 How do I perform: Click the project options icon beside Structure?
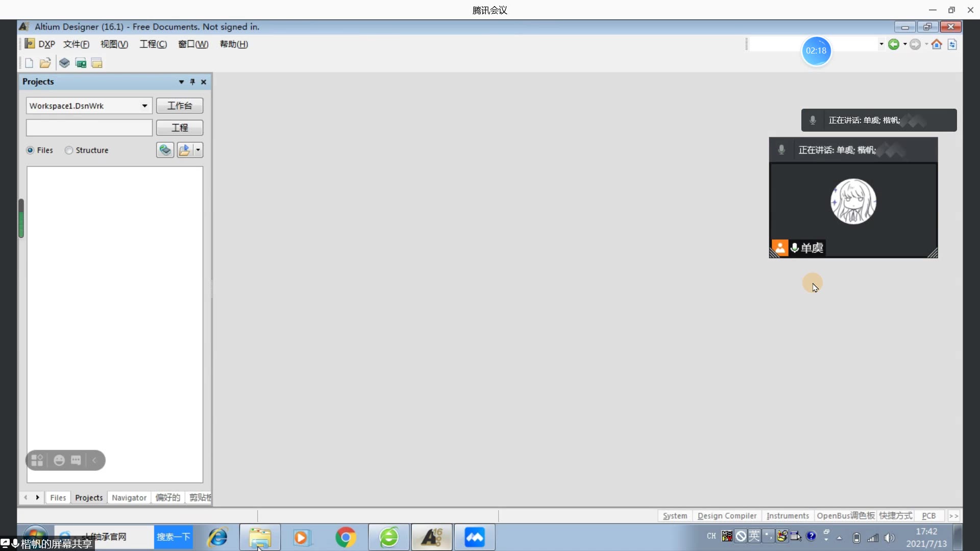(165, 150)
